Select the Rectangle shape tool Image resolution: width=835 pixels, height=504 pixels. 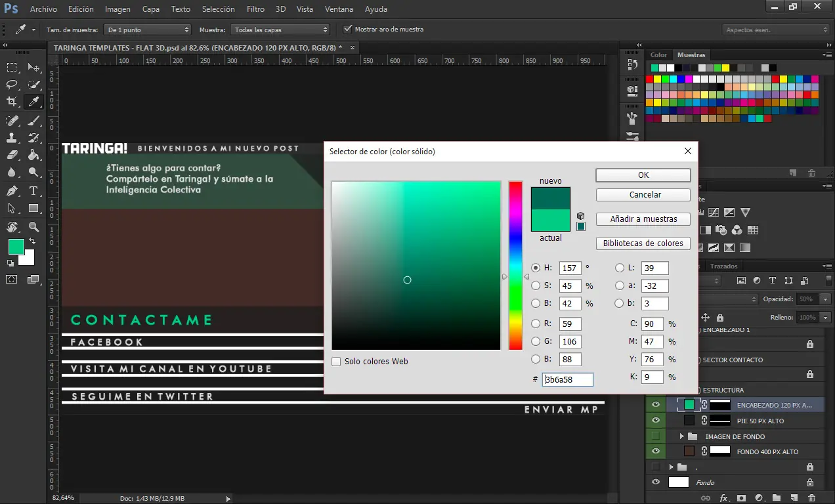[33, 208]
